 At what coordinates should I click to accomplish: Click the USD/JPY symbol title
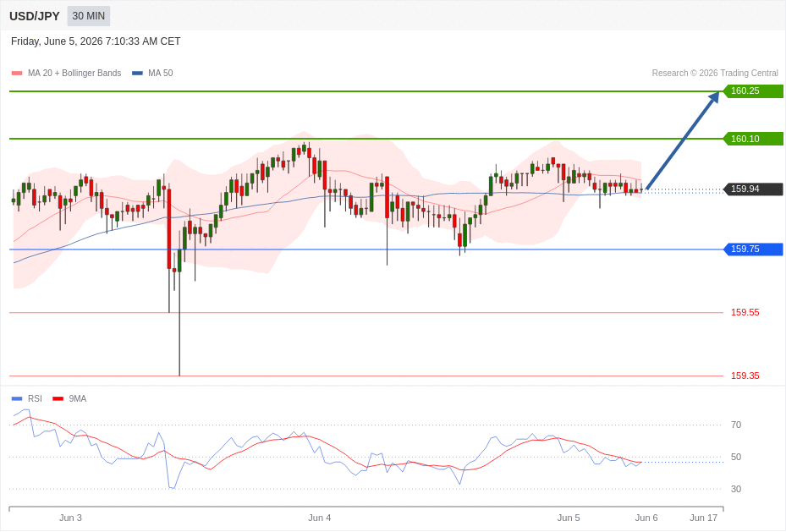(35, 16)
